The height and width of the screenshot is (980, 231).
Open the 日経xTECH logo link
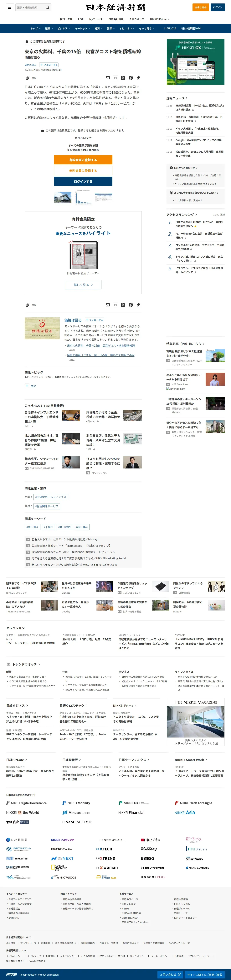tap(104, 849)
